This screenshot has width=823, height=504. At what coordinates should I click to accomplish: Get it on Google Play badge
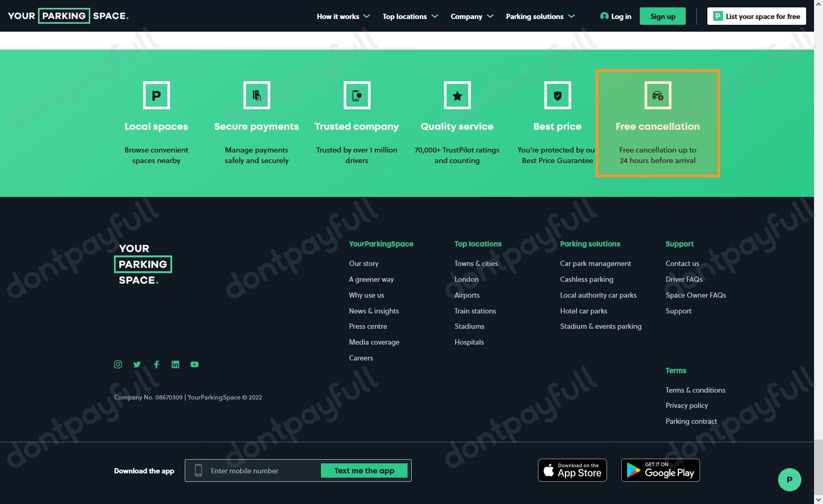pyautogui.click(x=660, y=470)
